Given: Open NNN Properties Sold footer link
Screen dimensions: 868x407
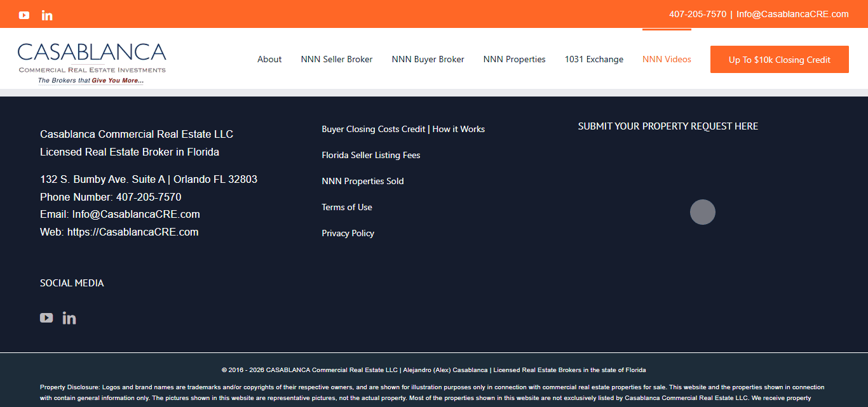Looking at the screenshot, I should point(363,181).
